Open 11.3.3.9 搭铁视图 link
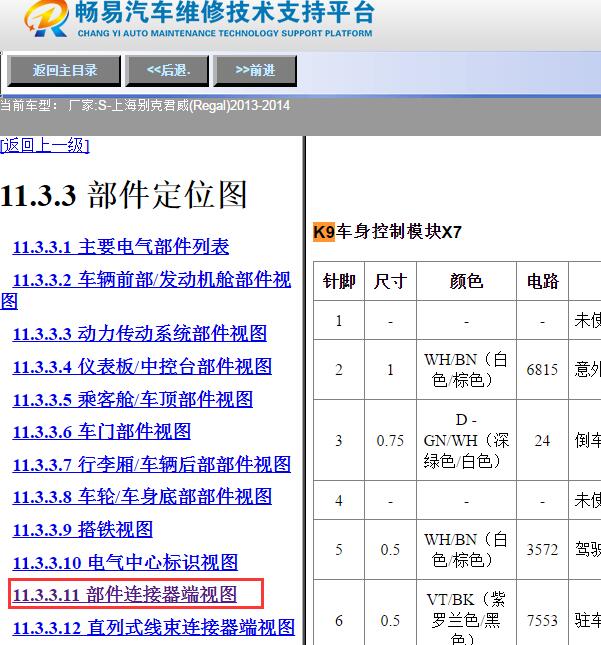 (x=83, y=529)
